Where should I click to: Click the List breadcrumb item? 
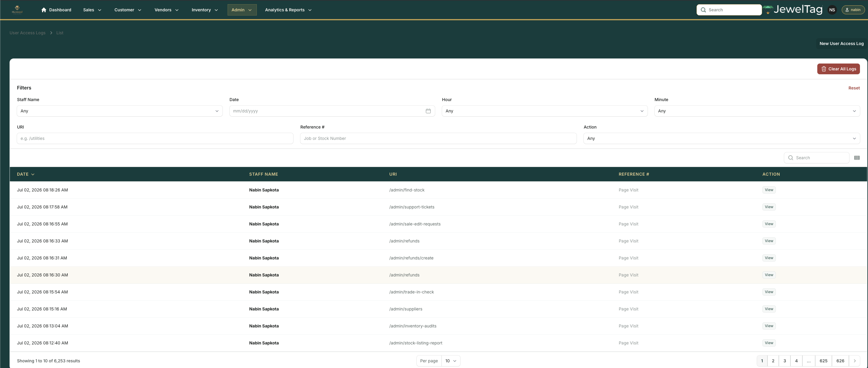pyautogui.click(x=60, y=33)
